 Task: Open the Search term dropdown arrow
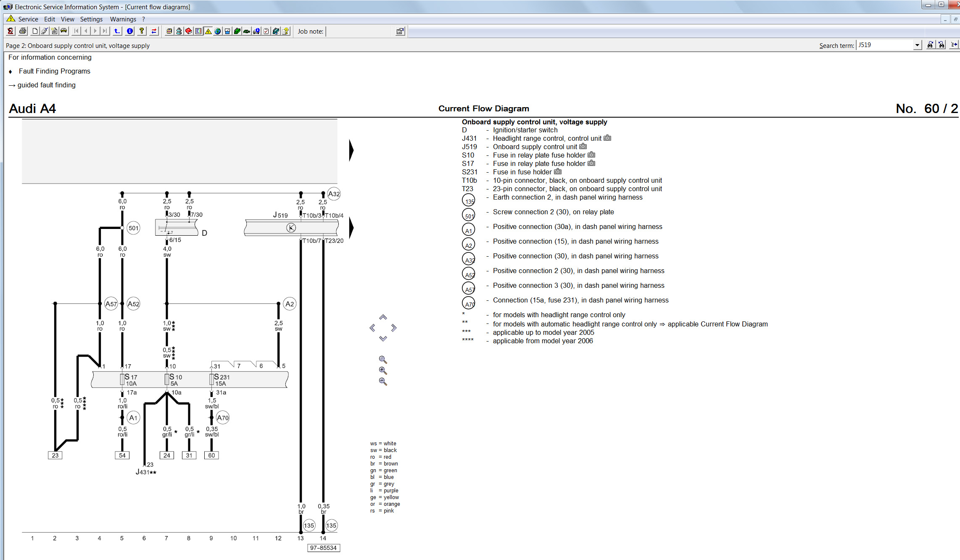tap(917, 45)
